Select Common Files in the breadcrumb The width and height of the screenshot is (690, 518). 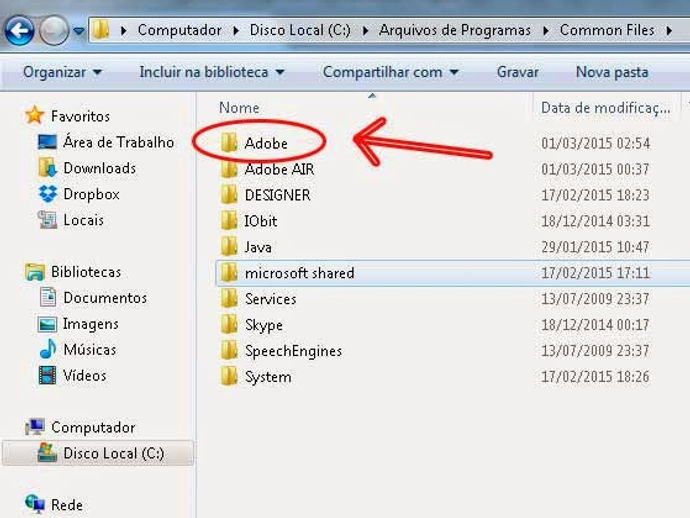tap(607, 30)
